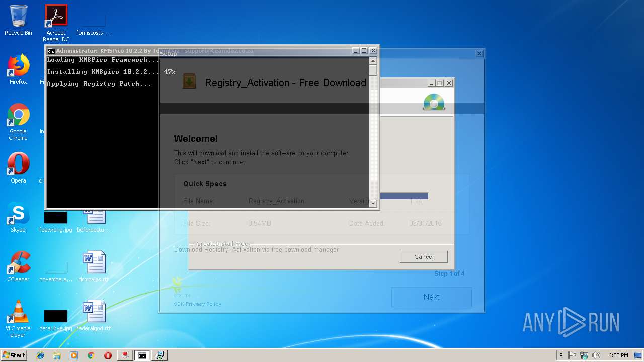The height and width of the screenshot is (362, 644).
Task: Minimize the KMSPico console window
Action: [356, 51]
